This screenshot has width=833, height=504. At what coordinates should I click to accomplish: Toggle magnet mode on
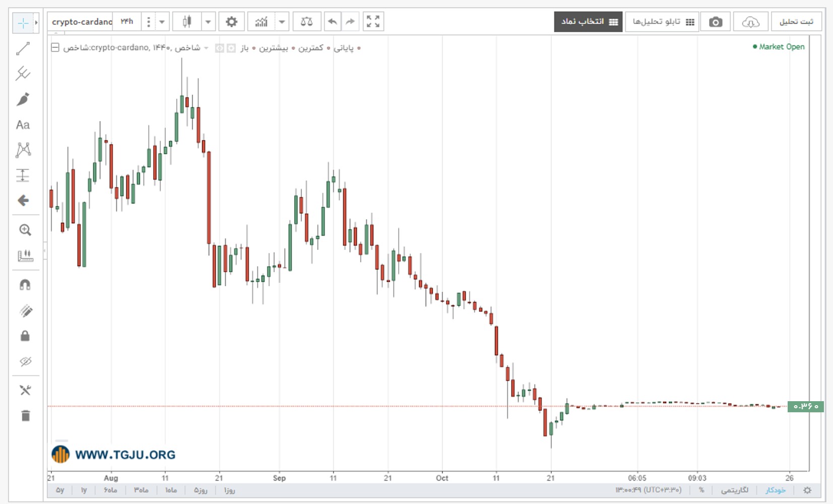(x=25, y=285)
